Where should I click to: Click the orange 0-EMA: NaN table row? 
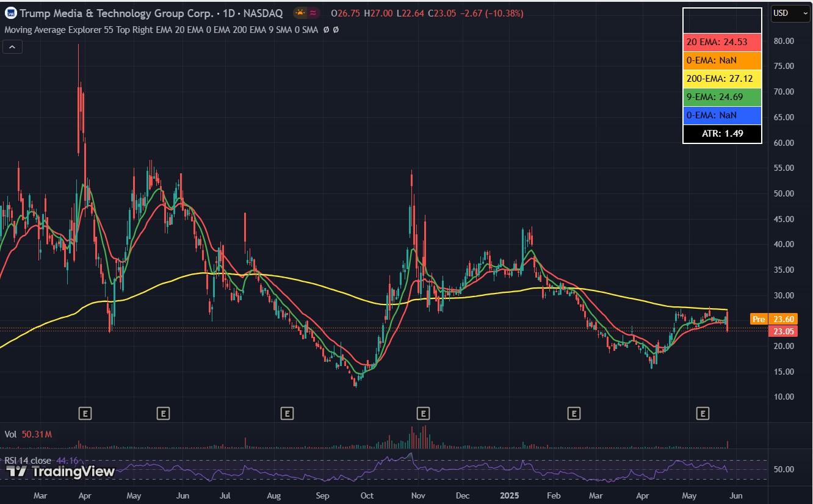[722, 60]
